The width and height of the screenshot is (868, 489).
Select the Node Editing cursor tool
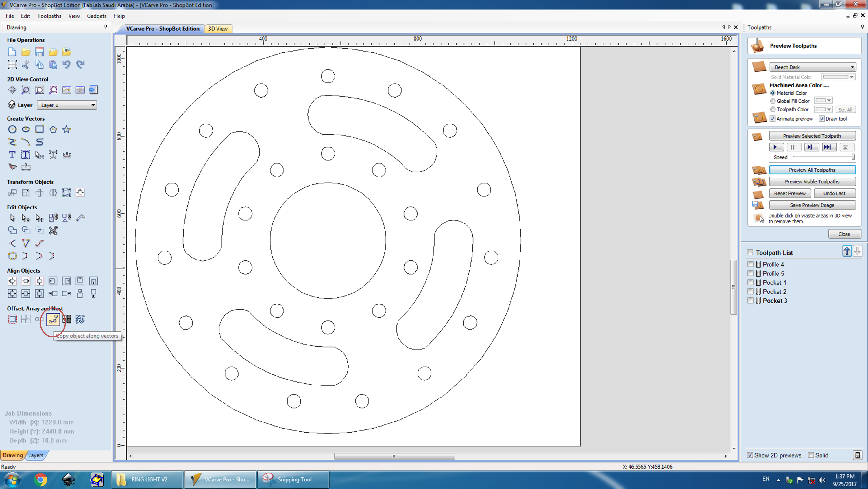26,218
